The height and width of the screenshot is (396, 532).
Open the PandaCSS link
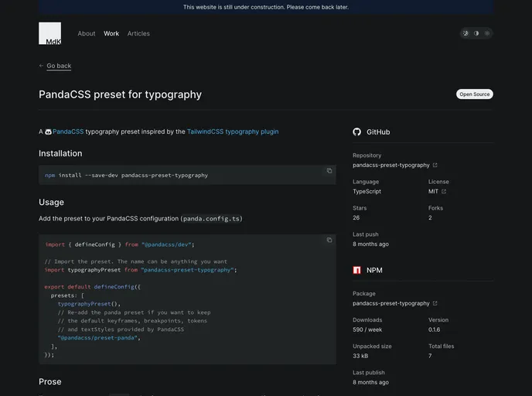(x=68, y=131)
